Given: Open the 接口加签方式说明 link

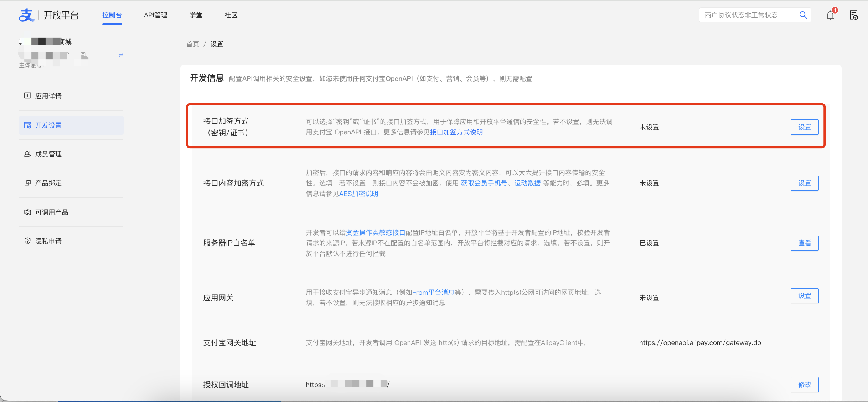Looking at the screenshot, I should (x=456, y=132).
